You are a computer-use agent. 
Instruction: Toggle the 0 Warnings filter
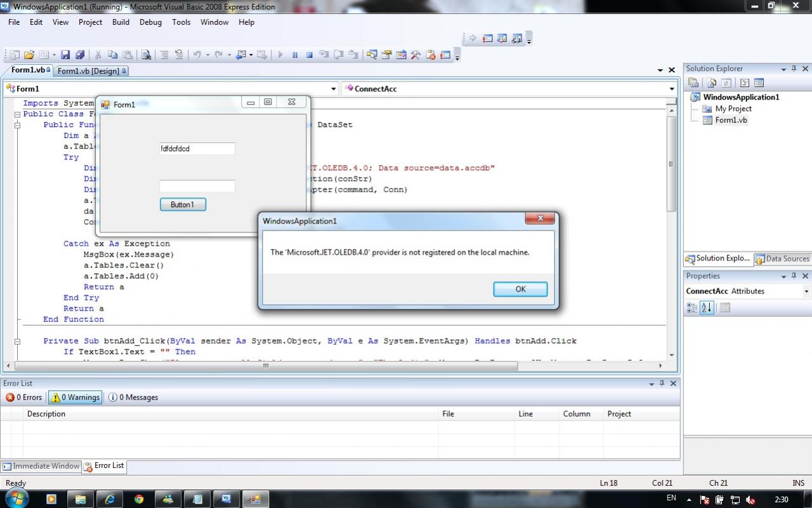click(x=75, y=398)
